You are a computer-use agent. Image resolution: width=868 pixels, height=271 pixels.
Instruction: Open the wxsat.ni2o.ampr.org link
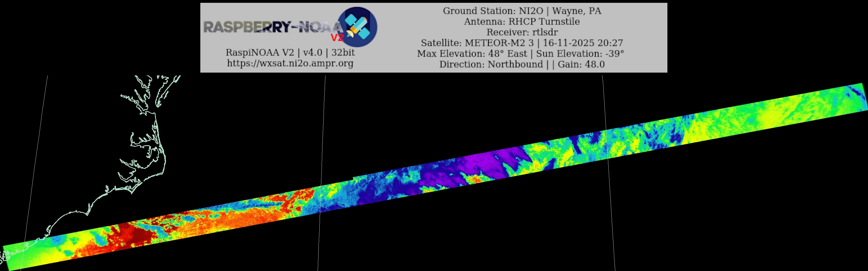click(290, 63)
